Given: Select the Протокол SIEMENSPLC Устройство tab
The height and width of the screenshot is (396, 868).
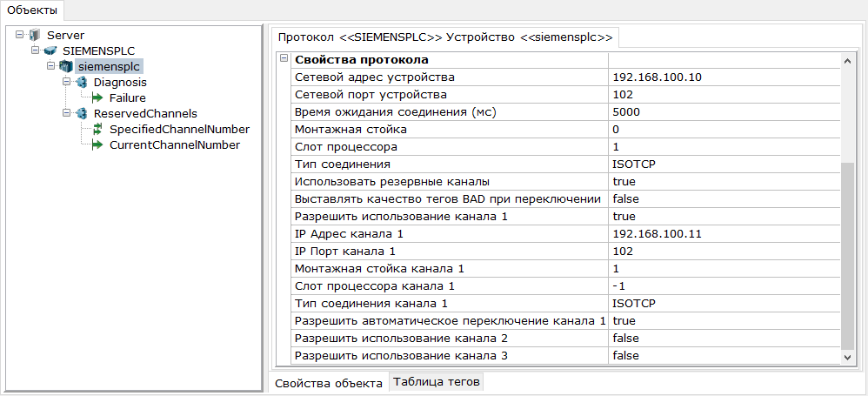Looking at the screenshot, I should pyautogui.click(x=445, y=37).
